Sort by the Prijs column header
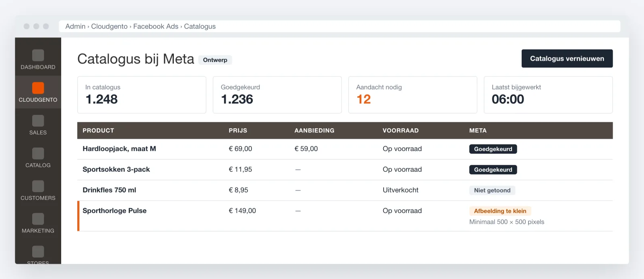Screen dimensions: 644x279 [x=238, y=131]
